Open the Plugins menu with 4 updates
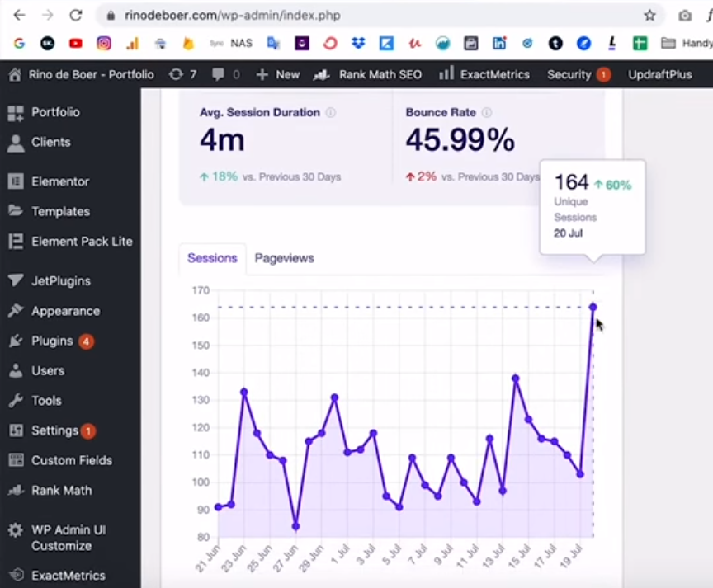 click(52, 341)
